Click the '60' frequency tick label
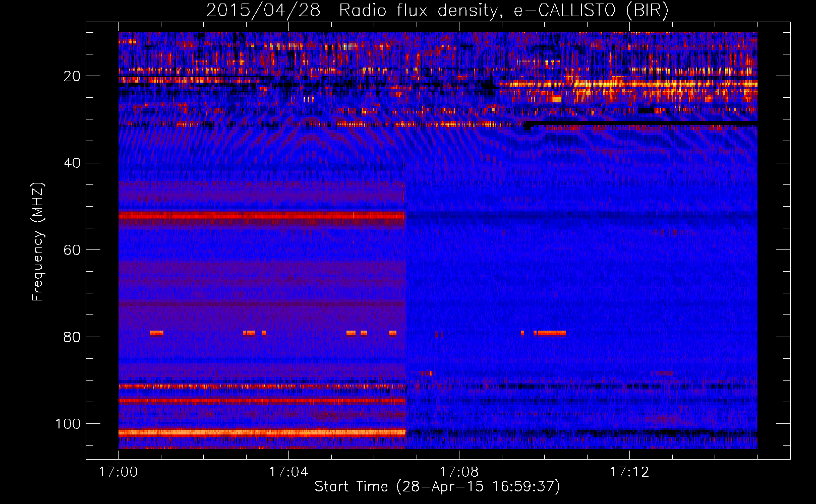 point(72,250)
